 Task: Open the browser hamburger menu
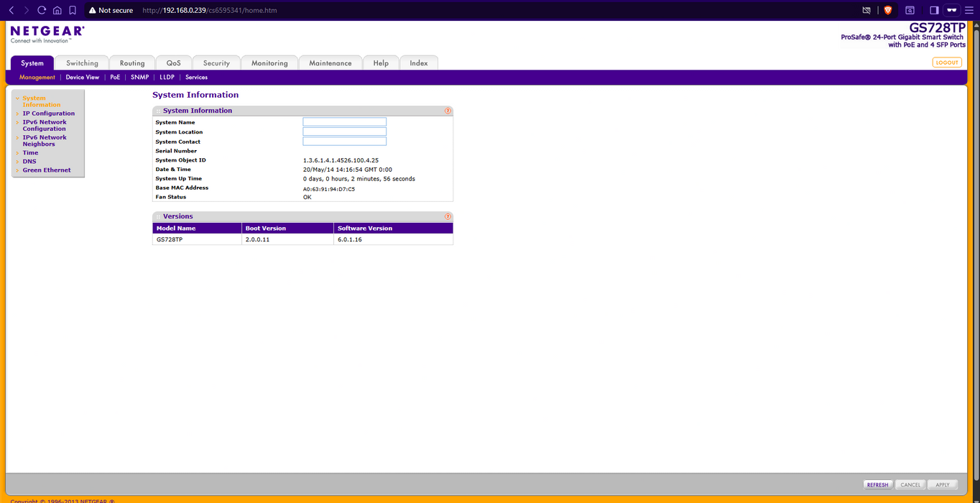(969, 10)
